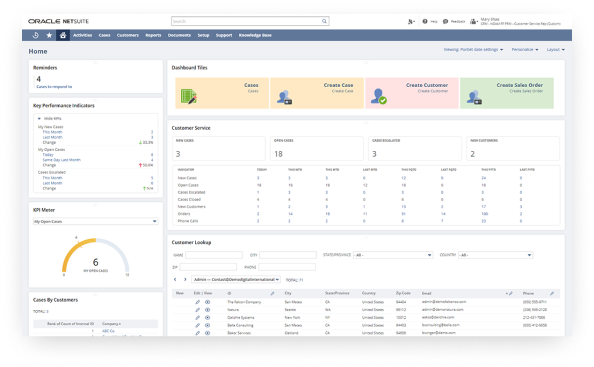Open the Support menu

coord(224,35)
